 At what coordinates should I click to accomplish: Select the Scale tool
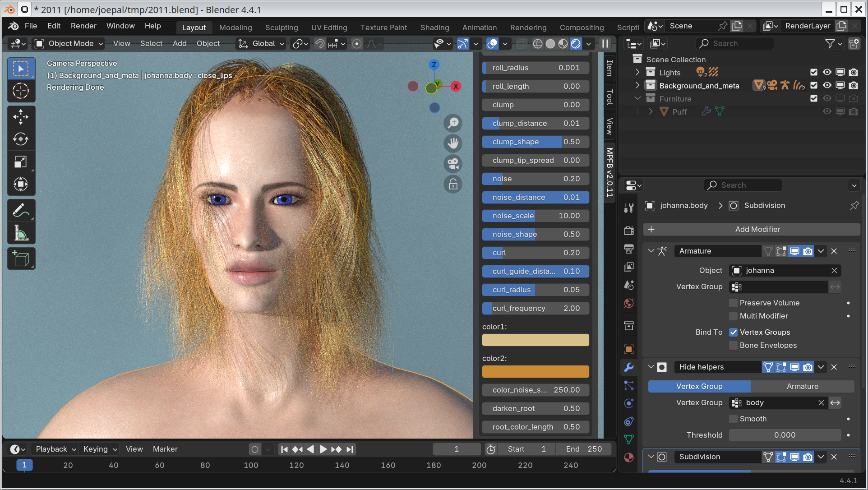[21, 162]
